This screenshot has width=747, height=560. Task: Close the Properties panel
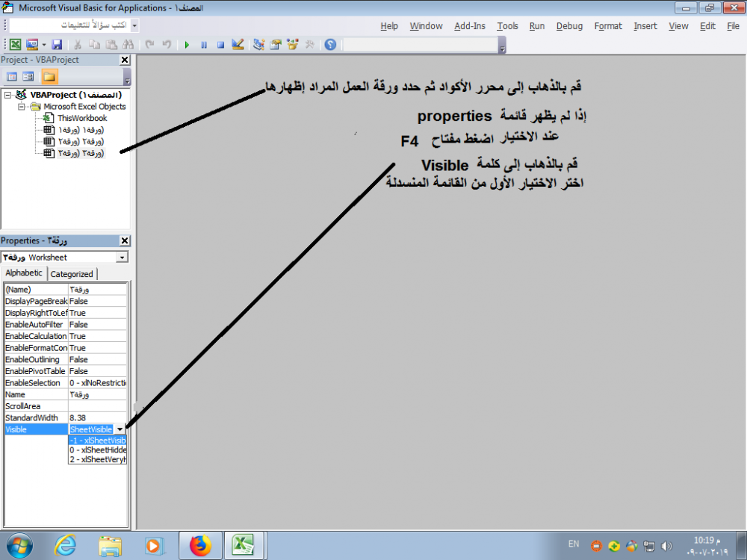[x=125, y=240]
